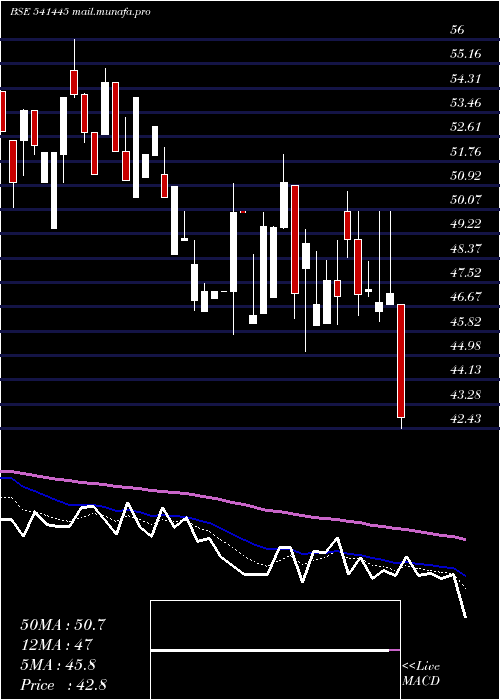Click the 48.37 price axis label
Screen dimensions: 500x700
point(466,248)
